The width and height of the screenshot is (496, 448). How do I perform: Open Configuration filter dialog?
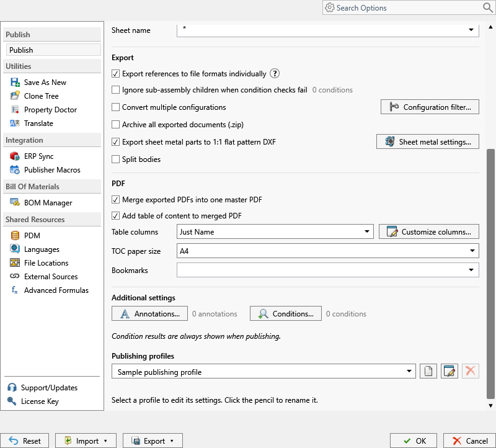pos(430,107)
